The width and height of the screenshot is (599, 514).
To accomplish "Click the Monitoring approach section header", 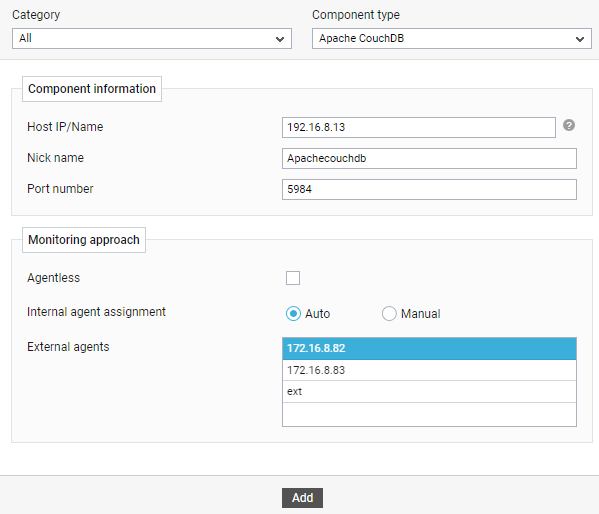I will point(84,240).
